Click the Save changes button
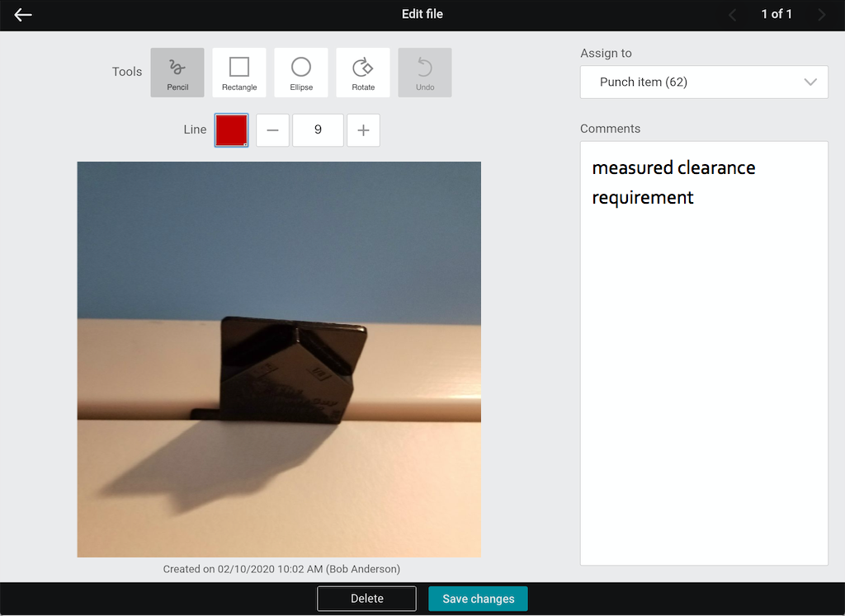Viewport: 845px width, 616px height. point(478,599)
